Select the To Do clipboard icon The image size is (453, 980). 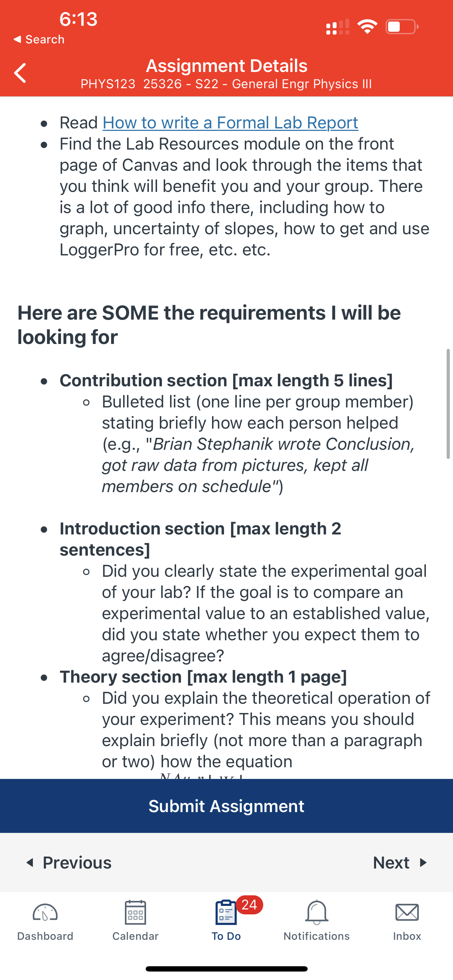pyautogui.click(x=226, y=912)
